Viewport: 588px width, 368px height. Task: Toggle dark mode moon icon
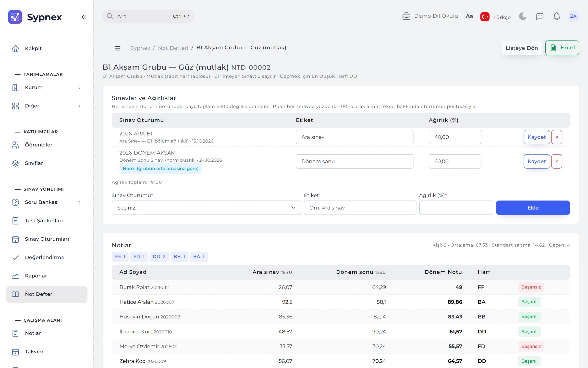523,16
